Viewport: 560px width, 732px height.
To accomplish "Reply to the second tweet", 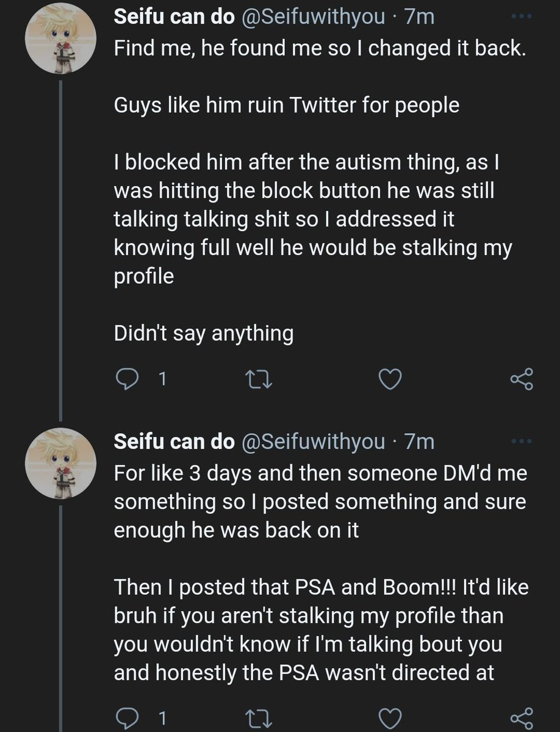I will point(127,717).
